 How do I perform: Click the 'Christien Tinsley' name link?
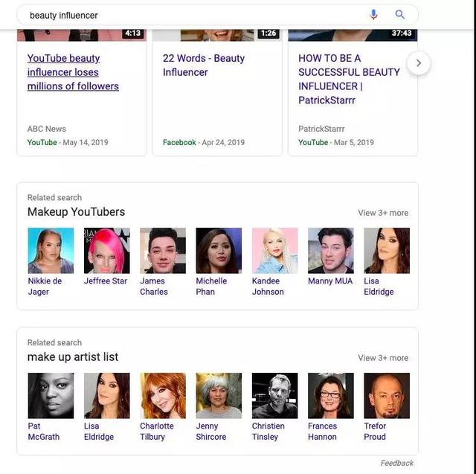268,431
